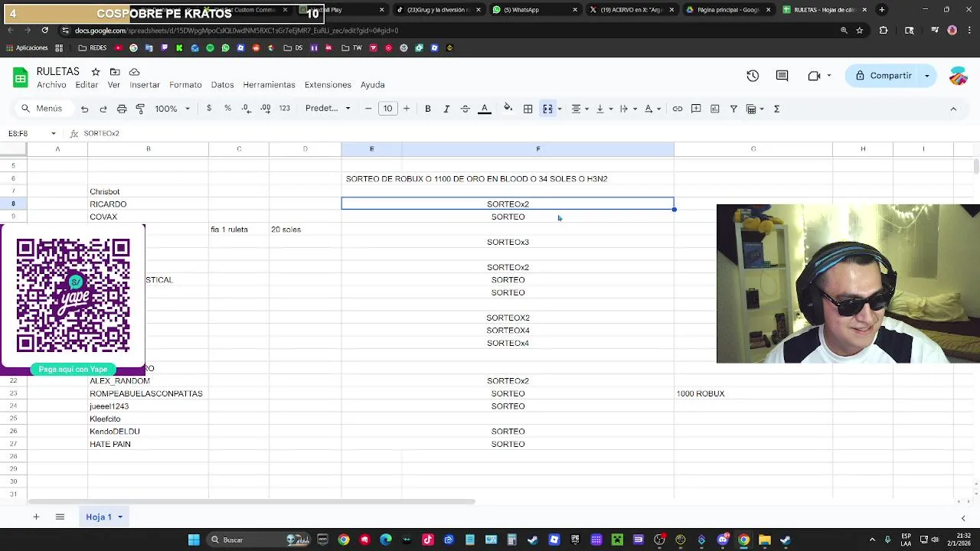The height and width of the screenshot is (551, 980).
Task: Toggle italic formatting
Action: 446,109
